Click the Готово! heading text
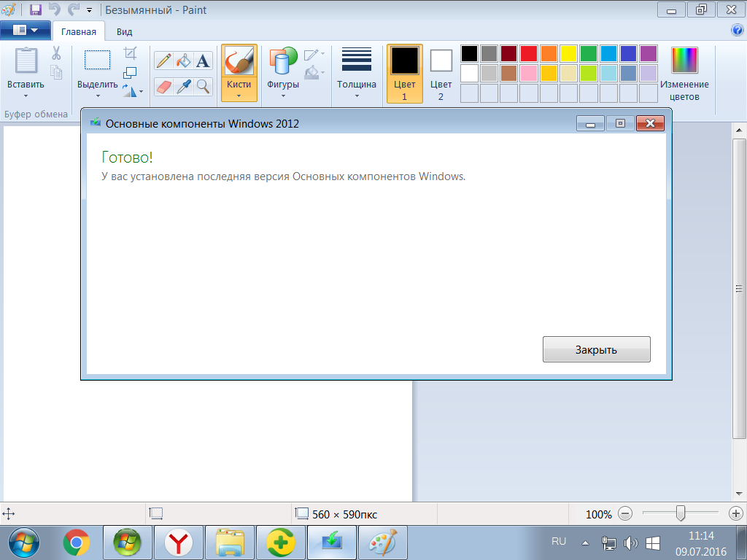This screenshot has width=747, height=560. pyautogui.click(x=127, y=157)
